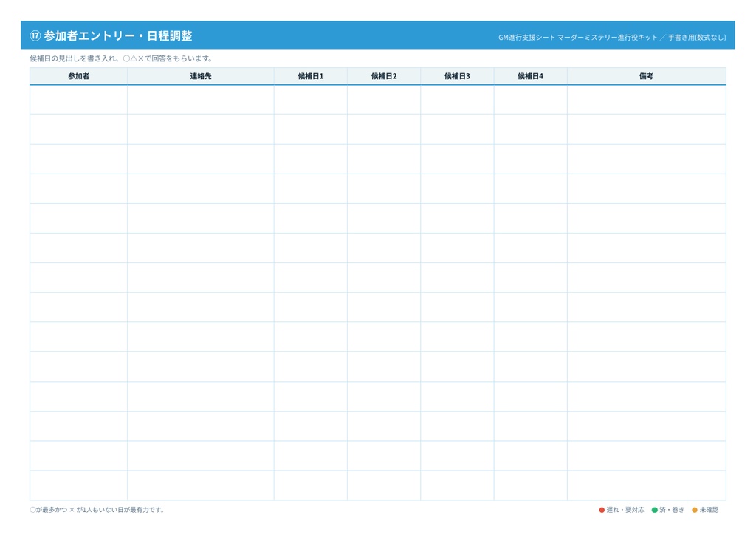Select the 備考 column header
Viewport: 756px width, 535px height.
pyautogui.click(x=647, y=76)
